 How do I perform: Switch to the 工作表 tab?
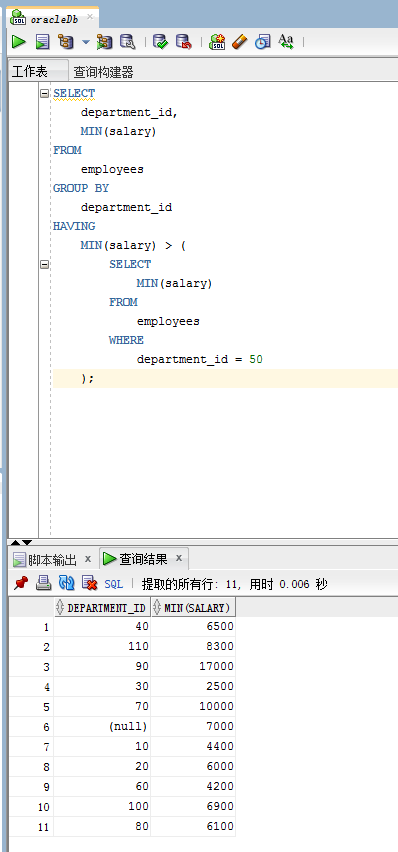coord(30,71)
